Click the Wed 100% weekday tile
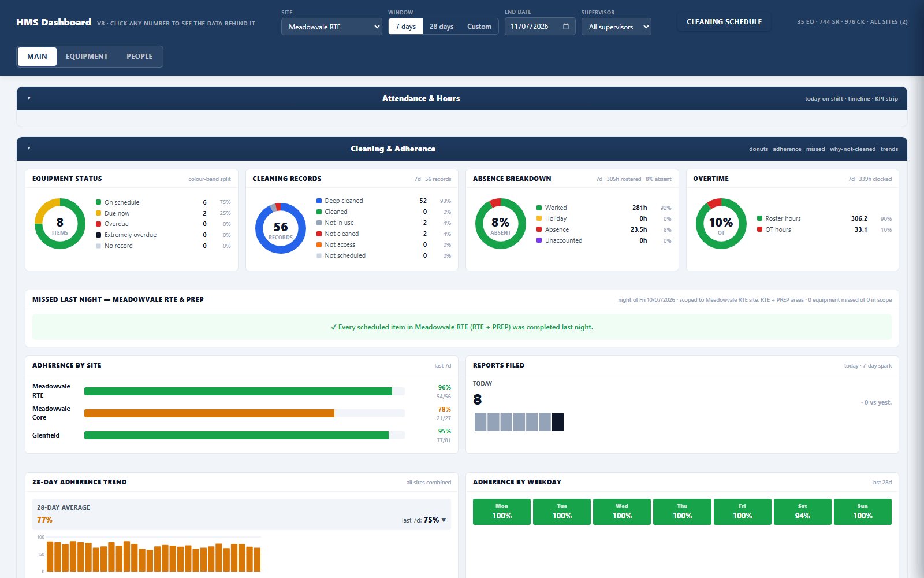 click(x=622, y=512)
